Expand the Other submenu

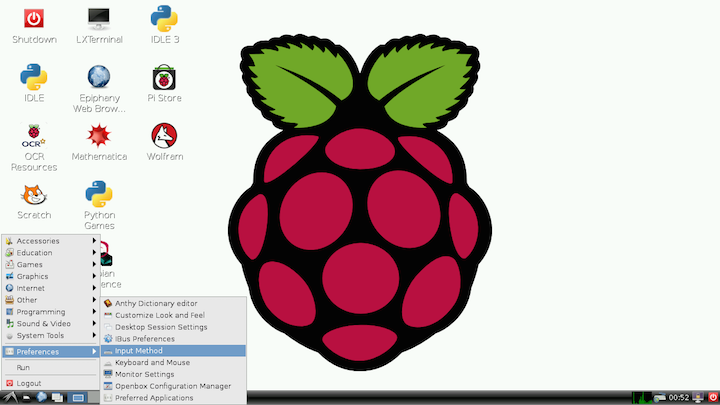pos(51,300)
